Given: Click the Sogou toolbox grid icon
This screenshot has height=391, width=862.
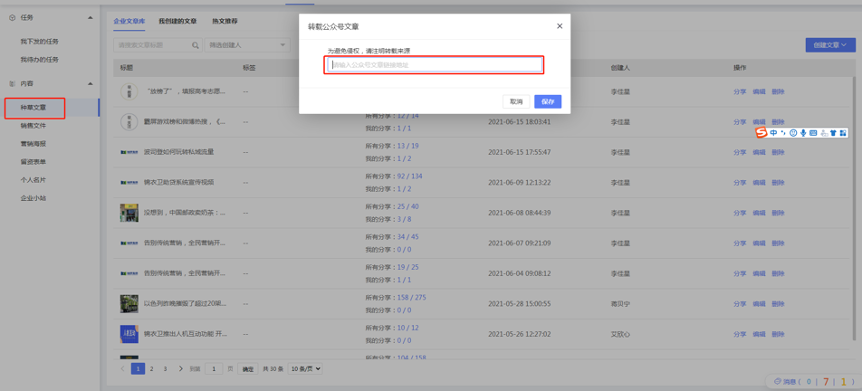Looking at the screenshot, I should point(842,133).
